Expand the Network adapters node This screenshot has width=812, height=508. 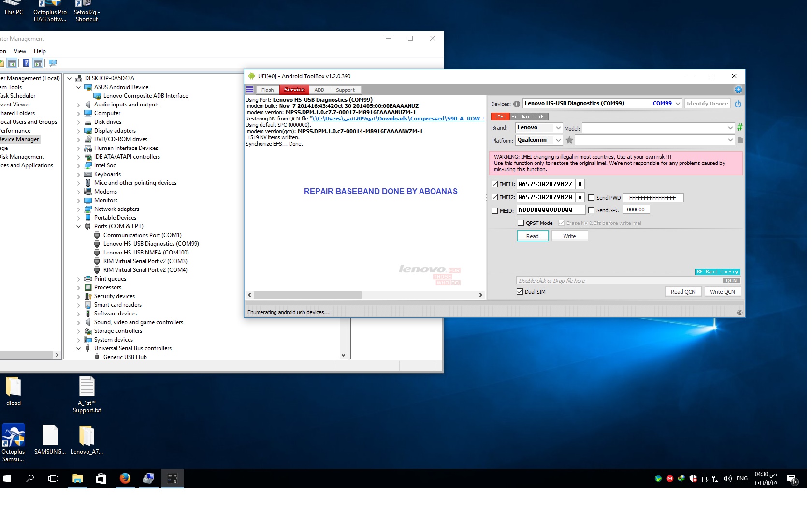point(78,209)
